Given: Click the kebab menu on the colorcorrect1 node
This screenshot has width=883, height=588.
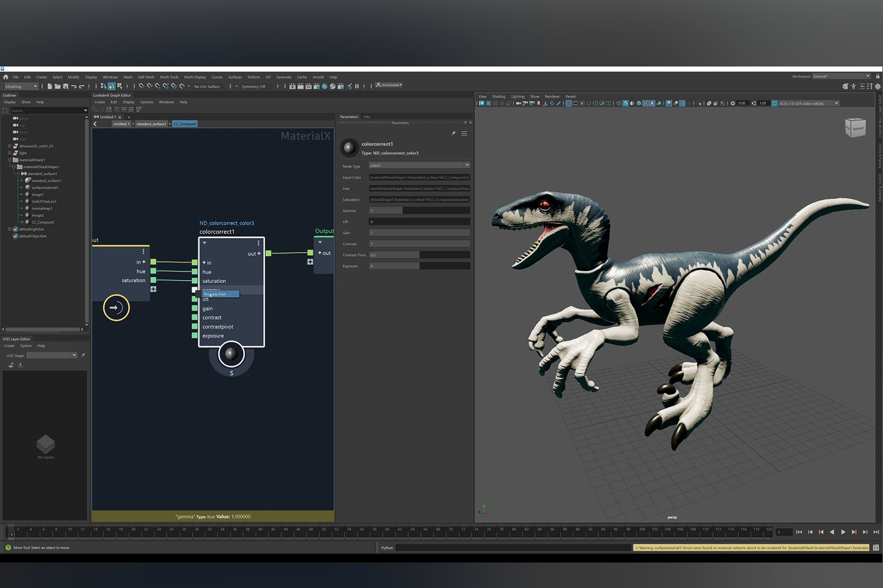Looking at the screenshot, I should pyautogui.click(x=259, y=243).
